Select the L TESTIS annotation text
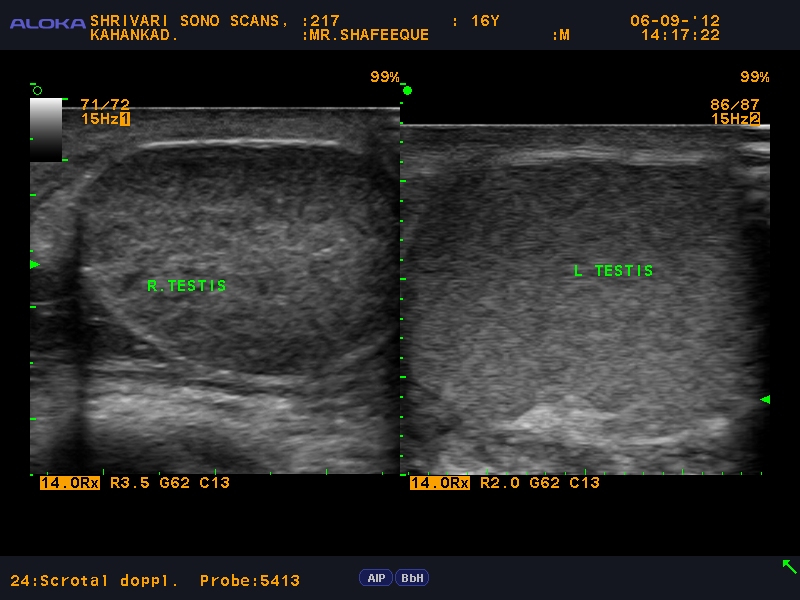 pos(614,270)
